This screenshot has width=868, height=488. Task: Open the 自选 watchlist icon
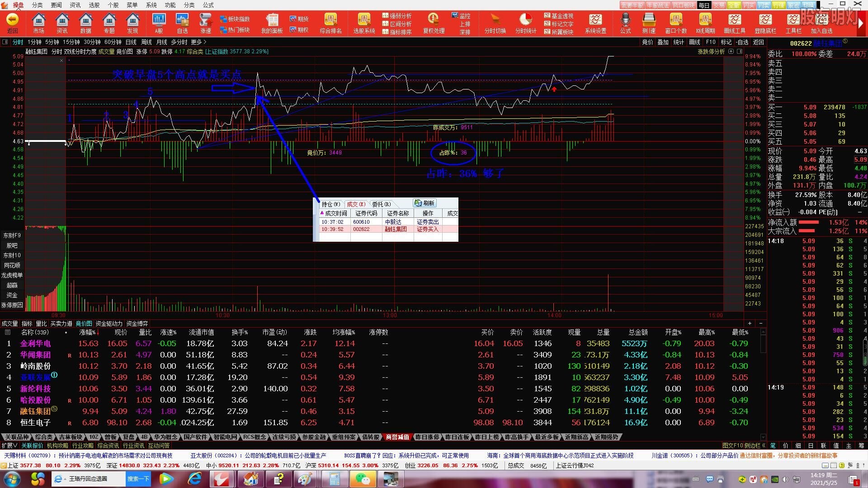[x=182, y=23]
